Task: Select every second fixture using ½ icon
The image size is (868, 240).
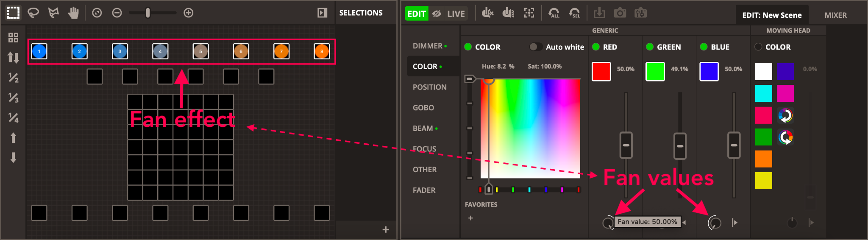Action: pyautogui.click(x=13, y=78)
